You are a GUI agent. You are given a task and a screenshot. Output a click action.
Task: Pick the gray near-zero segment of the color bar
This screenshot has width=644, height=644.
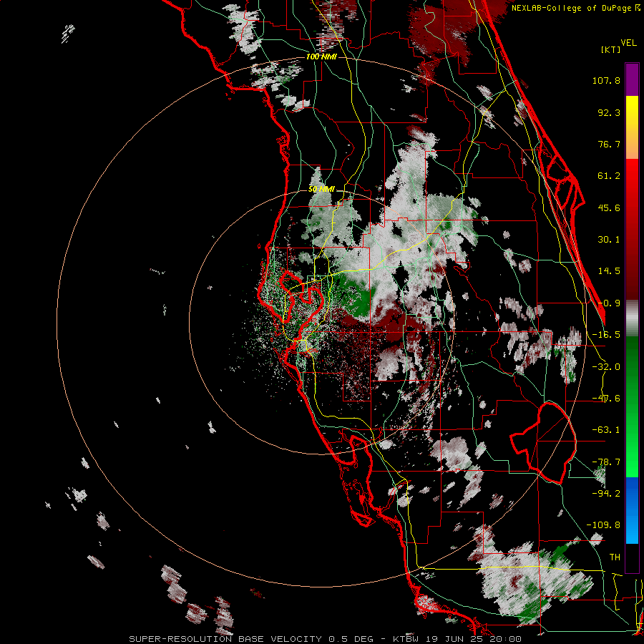point(632,318)
